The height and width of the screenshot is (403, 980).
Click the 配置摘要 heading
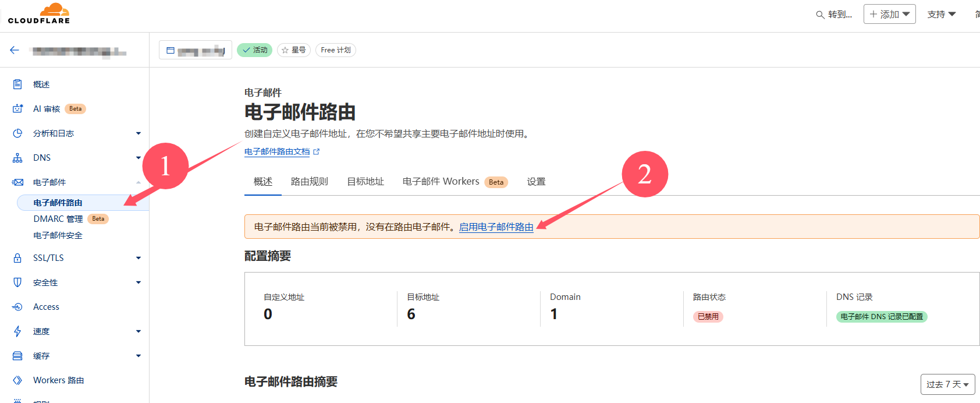(x=268, y=256)
